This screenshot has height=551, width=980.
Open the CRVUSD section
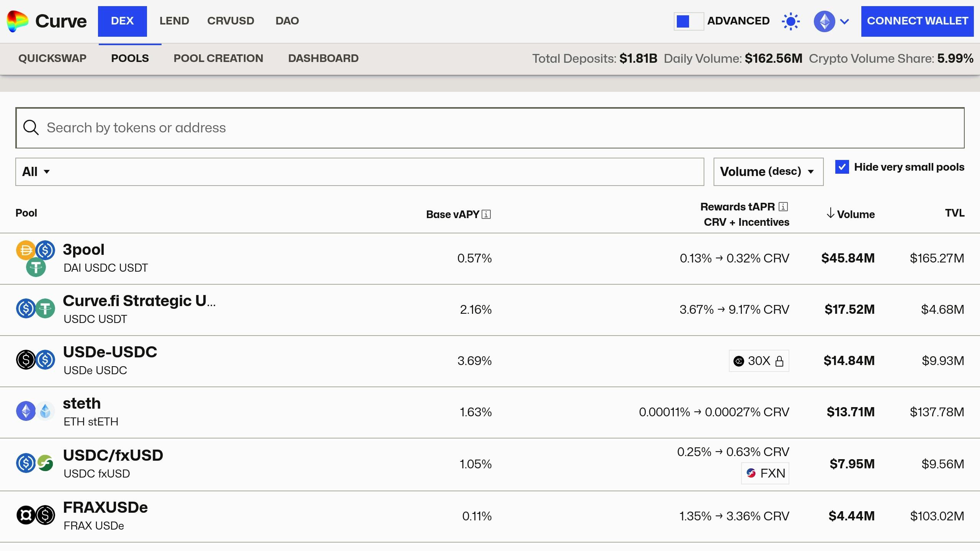pyautogui.click(x=231, y=21)
